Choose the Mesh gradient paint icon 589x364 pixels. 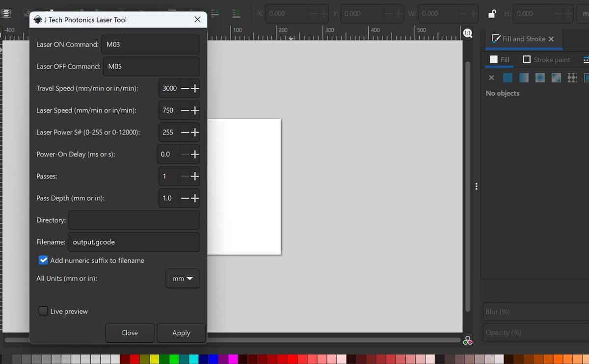pos(556,78)
